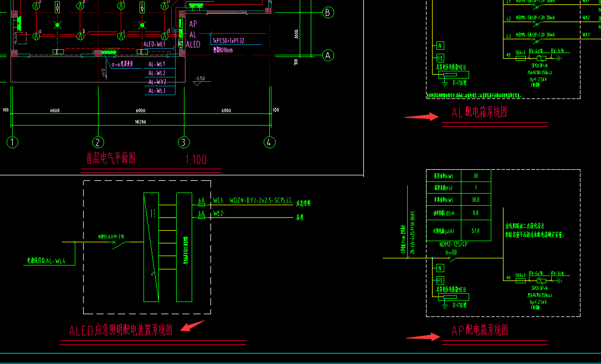Select the ground symbol in AL diagram

tap(445, 83)
